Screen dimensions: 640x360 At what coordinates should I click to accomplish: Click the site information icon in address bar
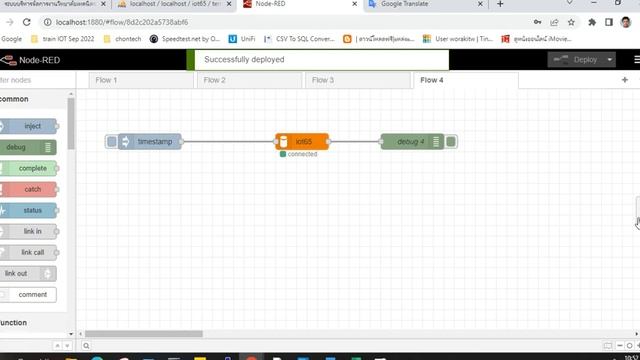(47, 22)
